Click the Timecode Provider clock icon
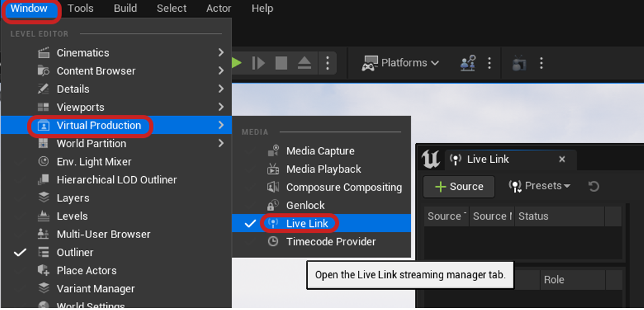The width and height of the screenshot is (644, 310). [x=273, y=241]
